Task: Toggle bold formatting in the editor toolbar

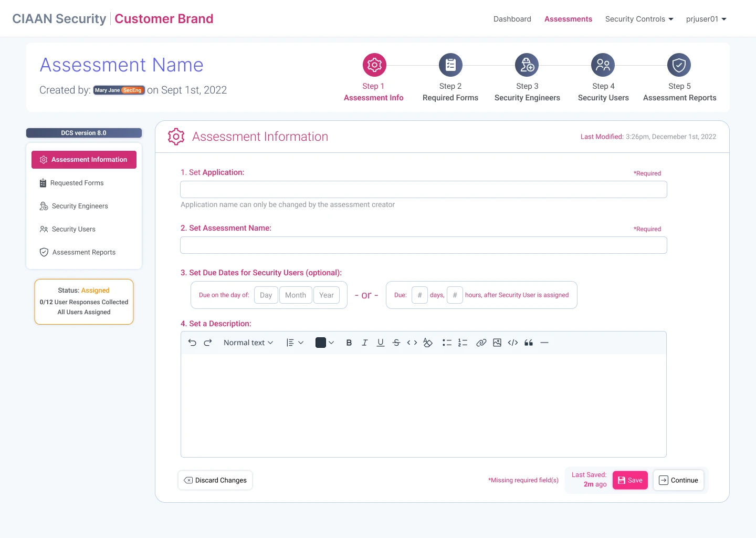Action: pos(349,343)
